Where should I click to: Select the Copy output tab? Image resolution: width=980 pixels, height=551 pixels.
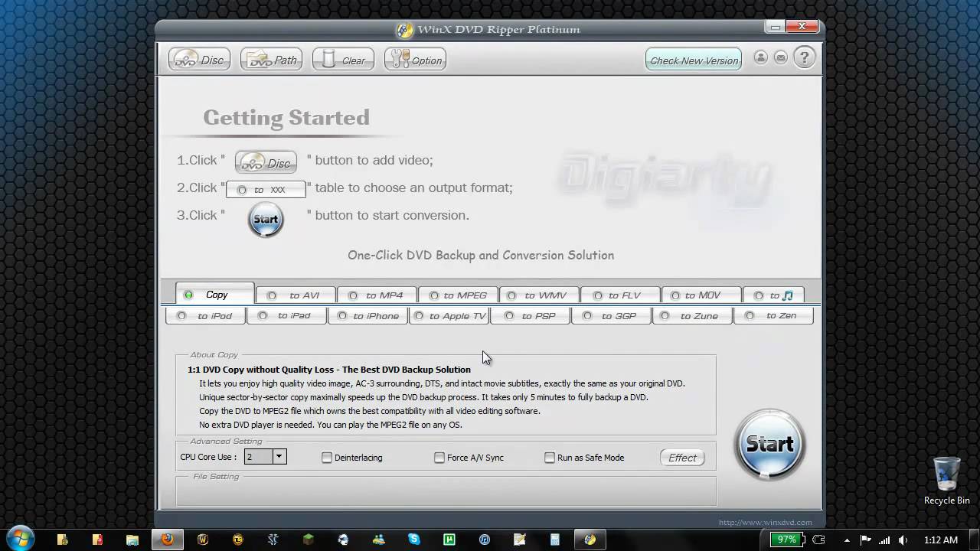click(215, 295)
